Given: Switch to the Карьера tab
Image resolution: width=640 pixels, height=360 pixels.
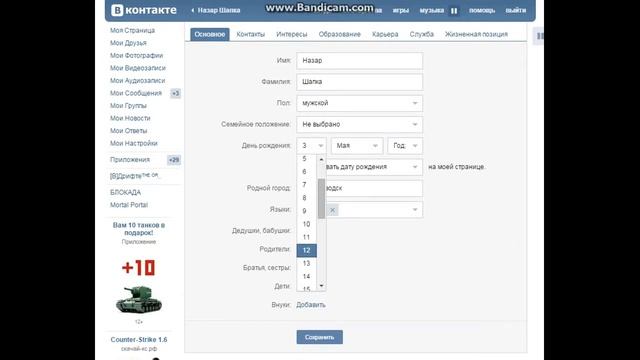Looking at the screenshot, I should [x=385, y=34].
